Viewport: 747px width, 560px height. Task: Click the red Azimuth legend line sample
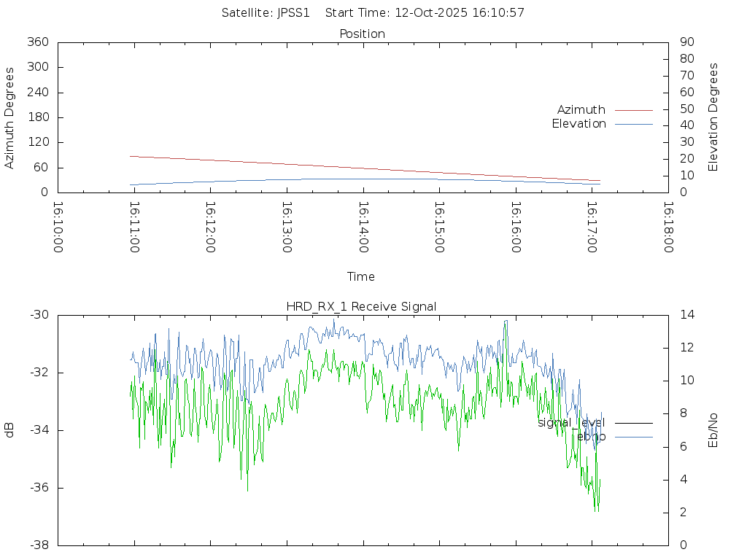coord(633,110)
